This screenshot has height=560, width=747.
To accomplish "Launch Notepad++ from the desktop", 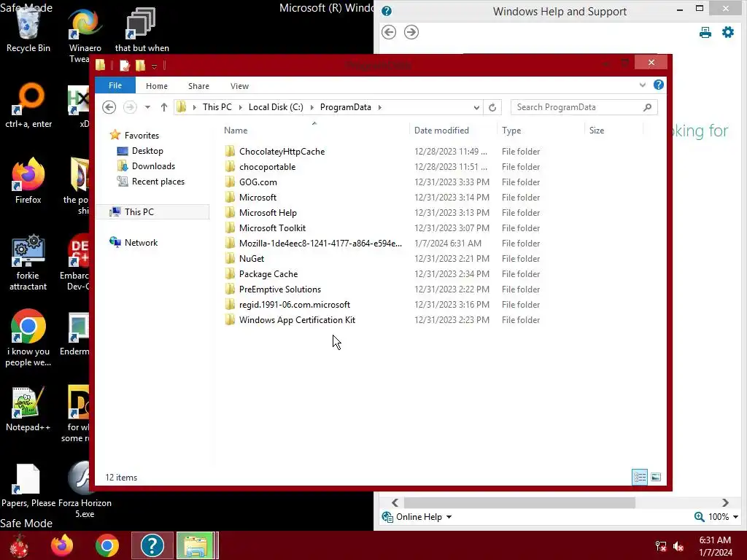I will 28,408.
